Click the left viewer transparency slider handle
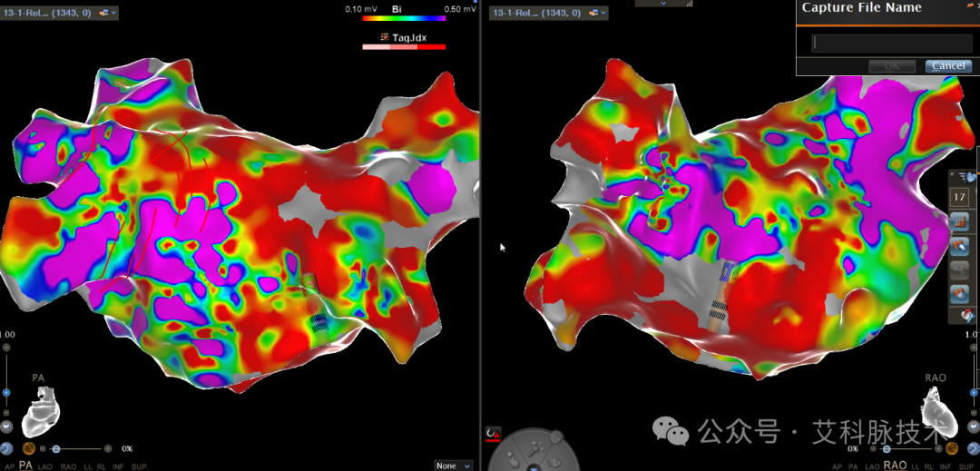 [55, 448]
